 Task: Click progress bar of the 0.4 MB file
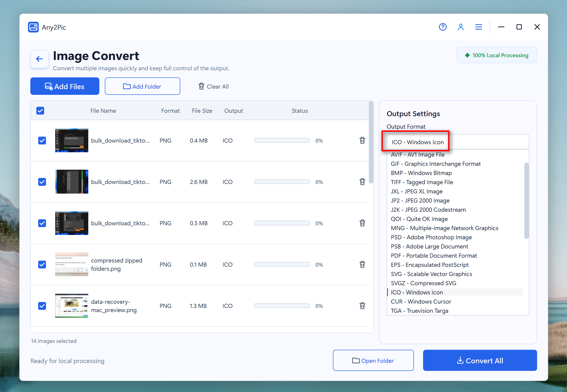[x=282, y=141]
